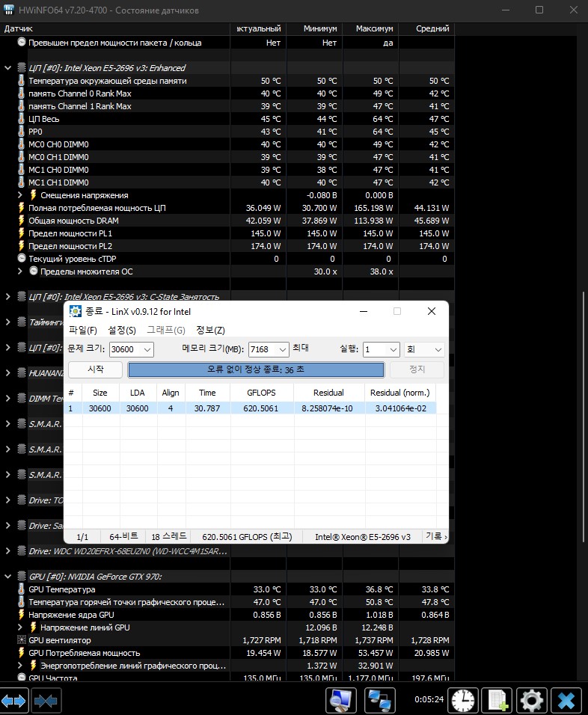Click the GFLOPS column header in LinX results
Screen dimensions: 588x715
[261, 393]
